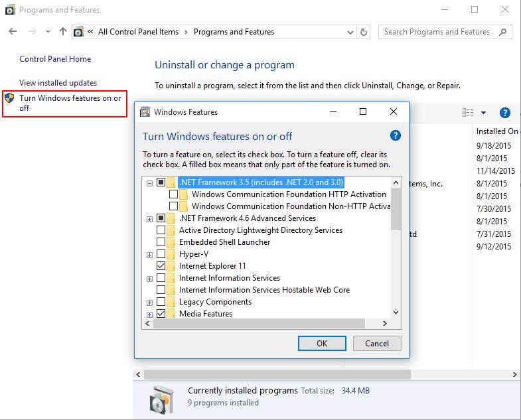Toggle .NET Framework 4.6 Advanced Services checkbox
The height and width of the screenshot is (420, 521).
point(161,218)
